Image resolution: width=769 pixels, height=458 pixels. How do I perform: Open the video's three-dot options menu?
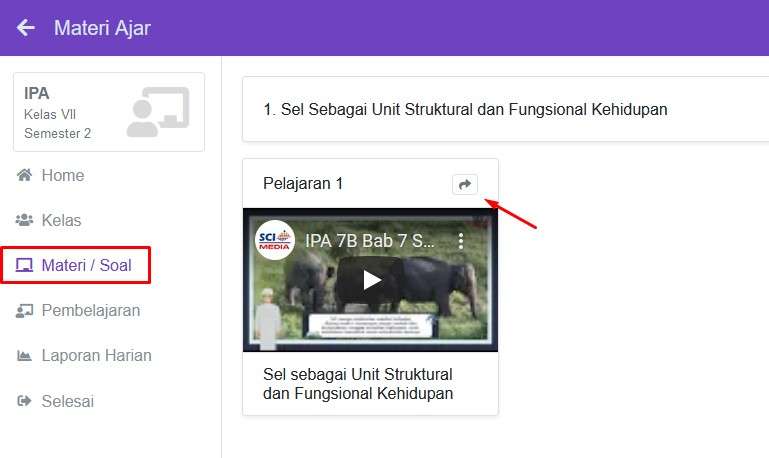coord(461,241)
